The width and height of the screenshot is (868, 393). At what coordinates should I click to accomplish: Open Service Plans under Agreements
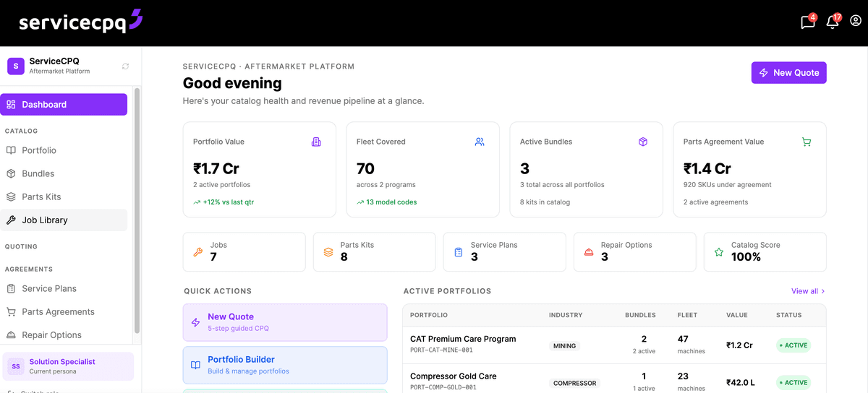click(64, 288)
